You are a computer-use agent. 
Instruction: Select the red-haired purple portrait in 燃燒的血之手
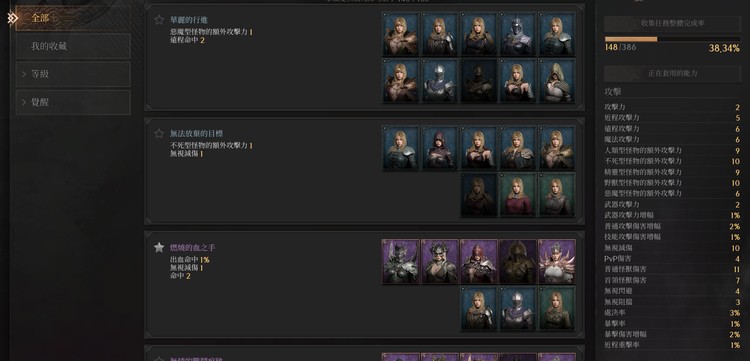(x=479, y=262)
